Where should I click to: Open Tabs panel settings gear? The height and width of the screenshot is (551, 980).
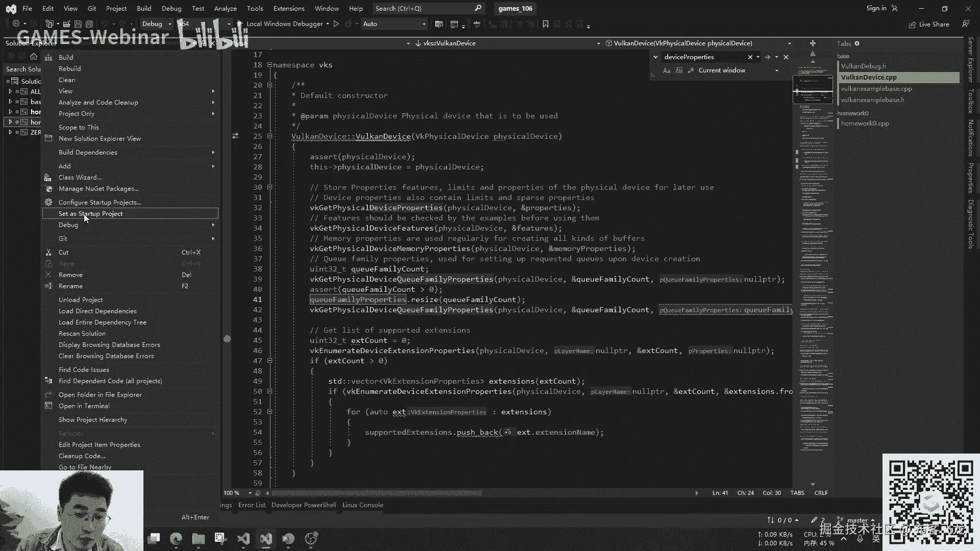point(857,44)
